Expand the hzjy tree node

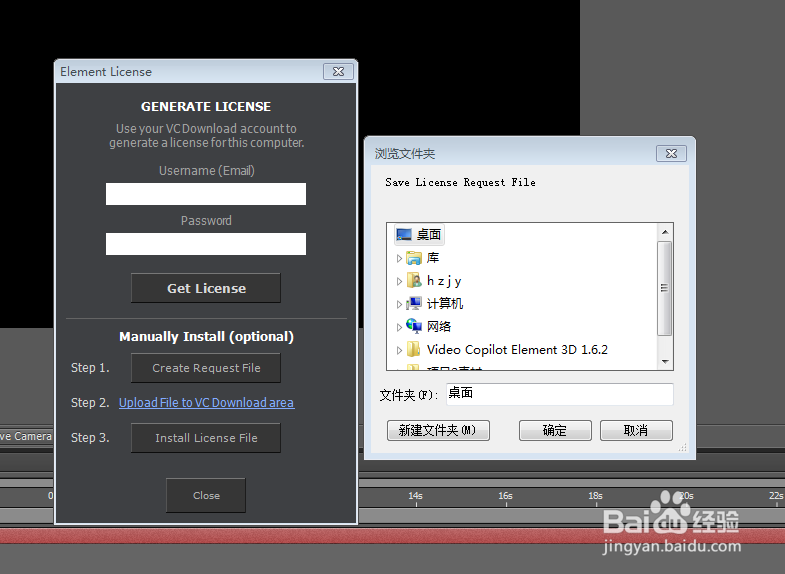pos(399,282)
